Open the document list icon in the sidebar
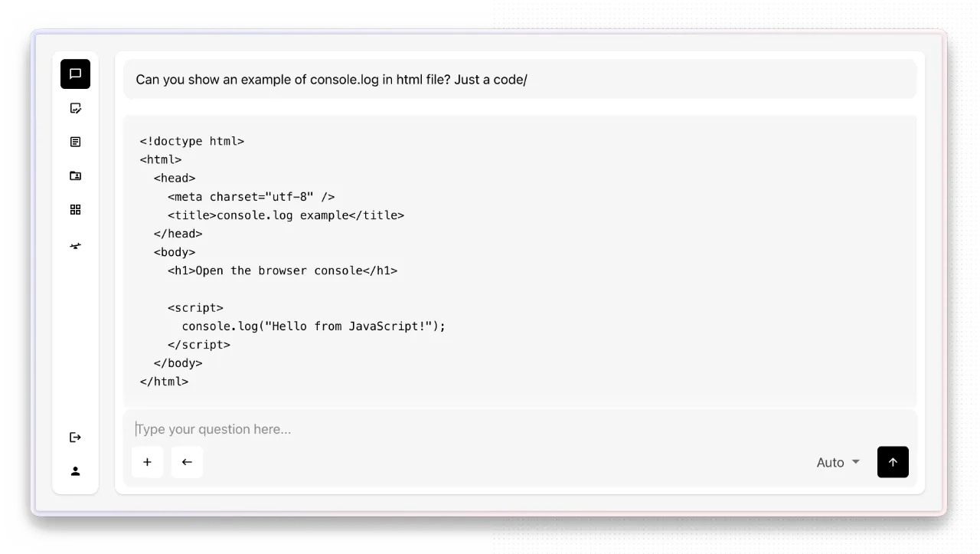This screenshot has width=980, height=554. pos(75,142)
